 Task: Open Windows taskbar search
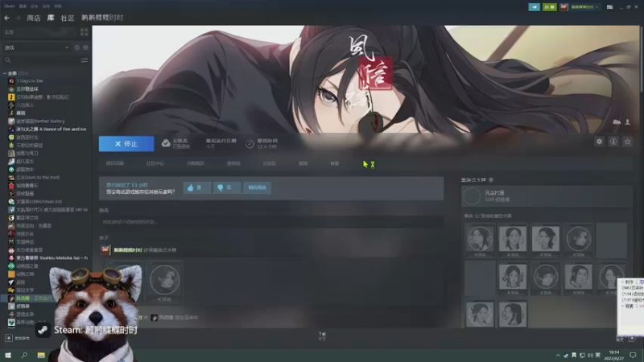point(24,355)
